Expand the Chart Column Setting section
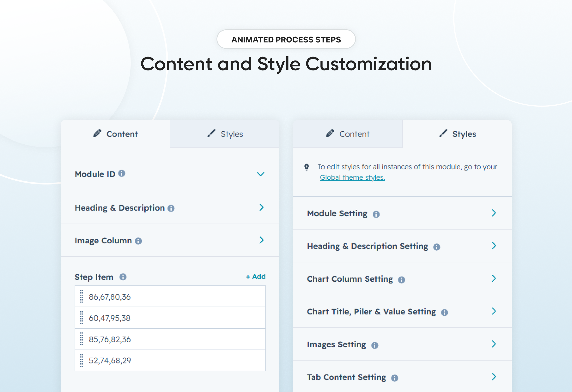Viewport: 572px width, 392px height. pos(494,279)
